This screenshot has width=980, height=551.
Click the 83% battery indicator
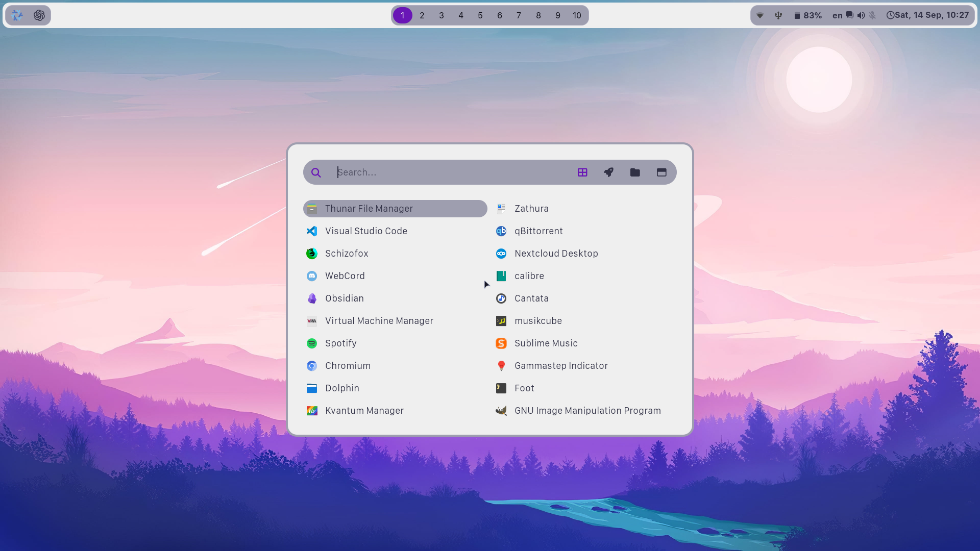(x=808, y=15)
